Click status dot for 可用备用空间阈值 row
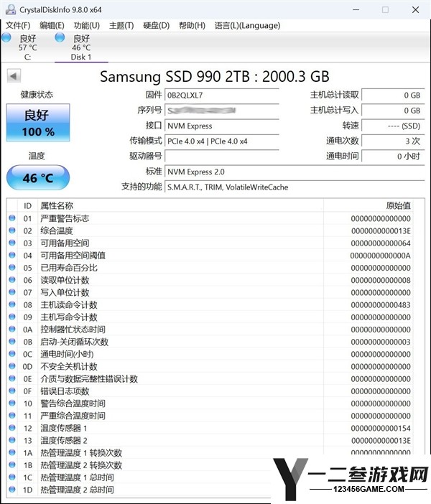 click(x=12, y=255)
